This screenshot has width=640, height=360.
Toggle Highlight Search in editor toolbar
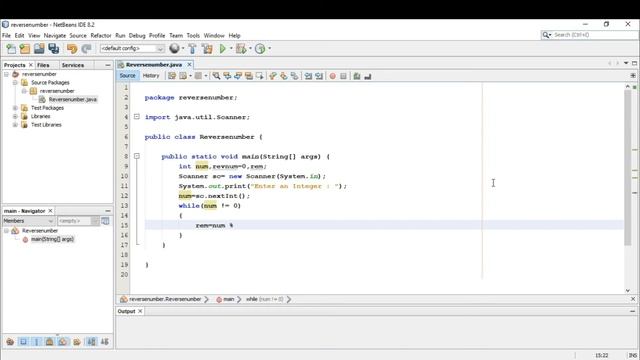[x=249, y=76]
